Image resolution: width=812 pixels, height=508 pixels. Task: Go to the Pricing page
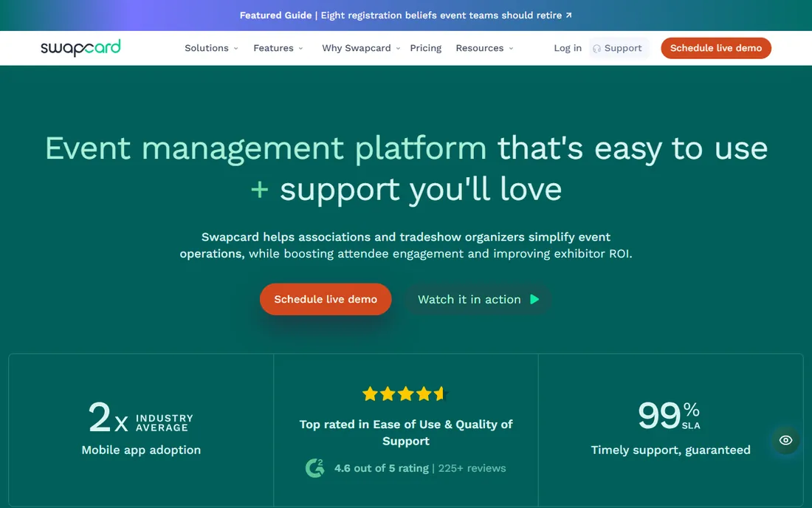[426, 48]
